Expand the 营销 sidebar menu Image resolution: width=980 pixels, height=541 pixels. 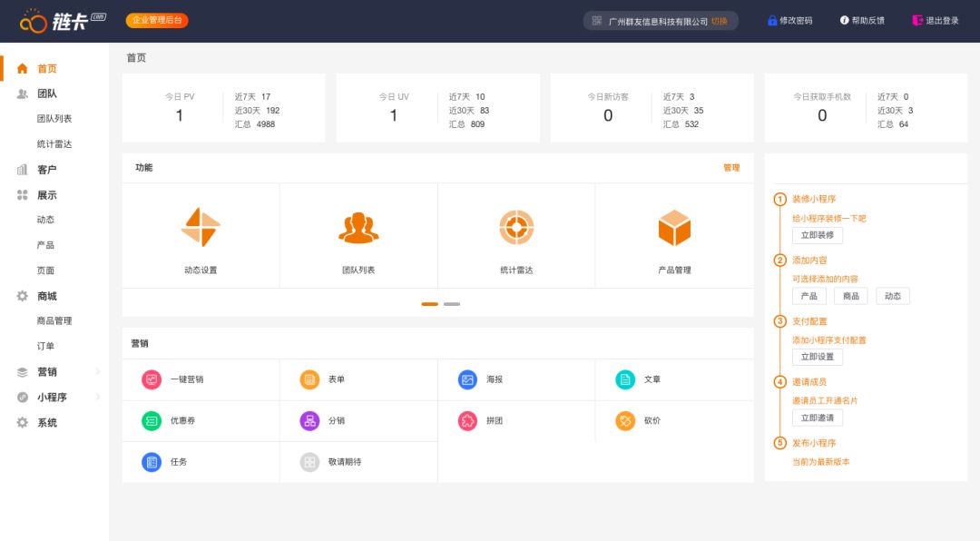[x=47, y=372]
